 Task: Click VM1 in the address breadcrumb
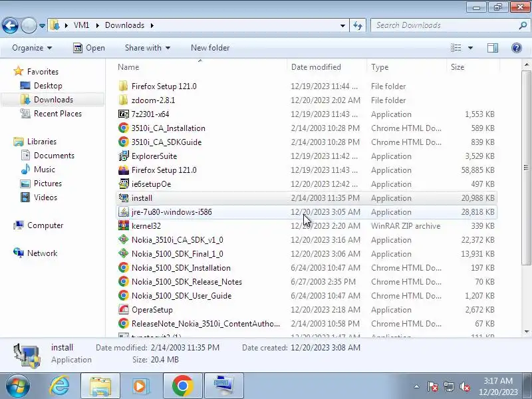tap(81, 25)
